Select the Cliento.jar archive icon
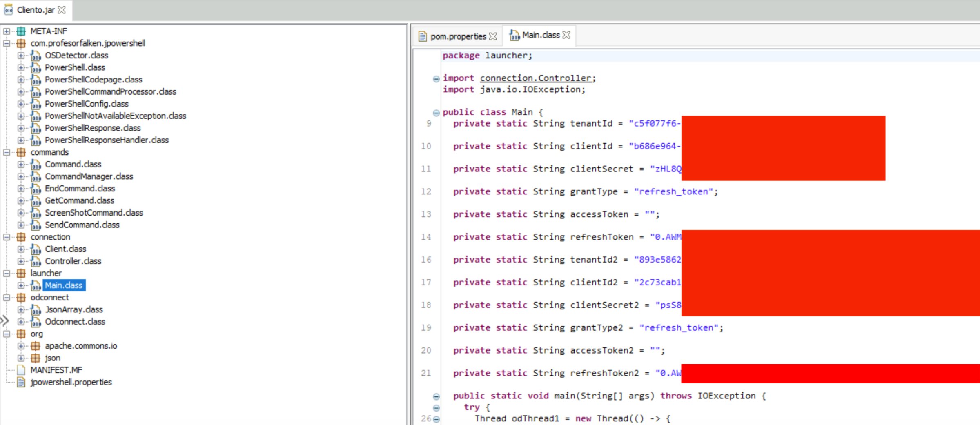Viewport: 980px width, 425px height. (x=7, y=11)
